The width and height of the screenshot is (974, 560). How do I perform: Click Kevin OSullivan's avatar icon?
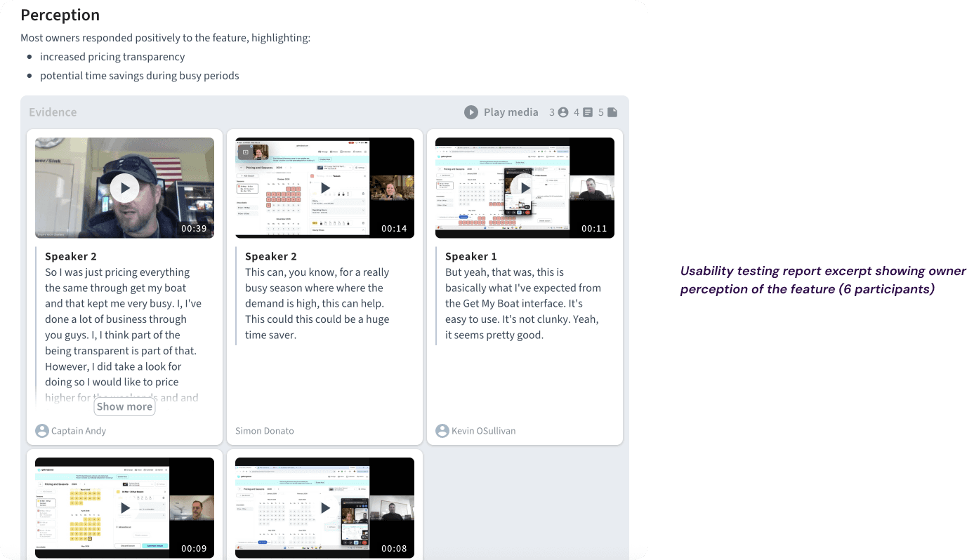click(442, 431)
